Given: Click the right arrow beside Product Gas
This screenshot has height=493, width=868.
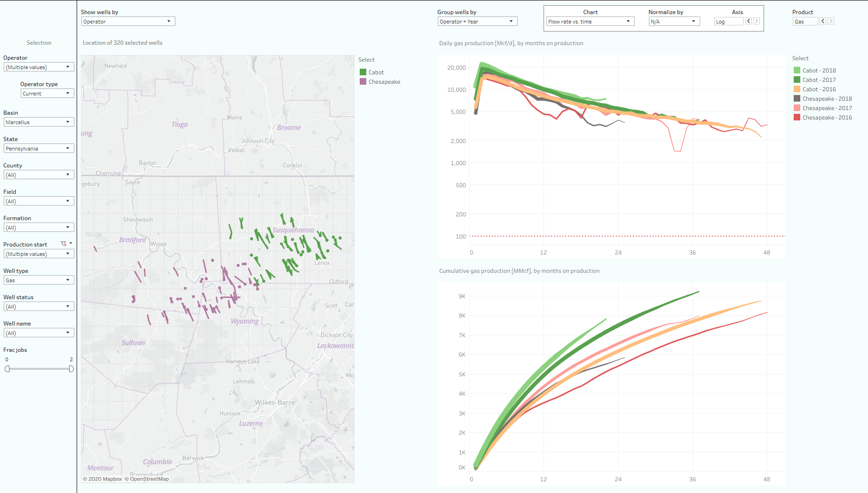Looking at the screenshot, I should [831, 21].
